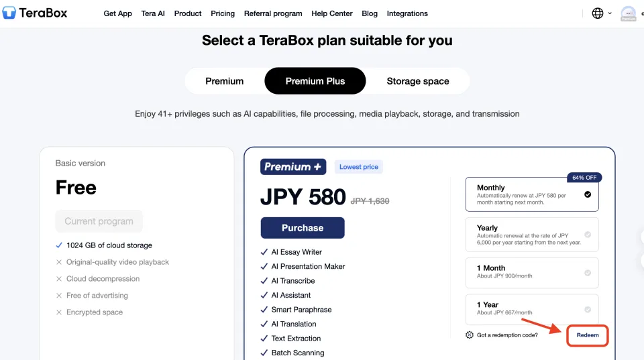644x360 pixels.
Task: Open the Tera AI menu
Action: tap(153, 13)
